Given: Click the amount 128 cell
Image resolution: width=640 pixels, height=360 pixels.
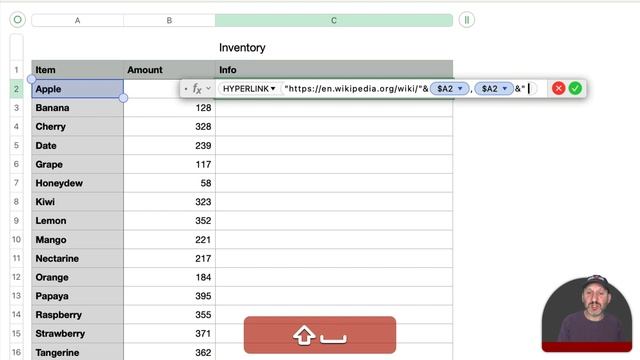Looking at the screenshot, I should pyautogui.click(x=169, y=108).
